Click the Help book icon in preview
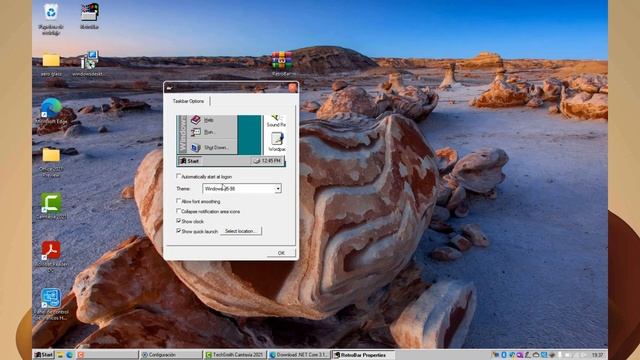This screenshot has width=640, height=360. coord(196,120)
